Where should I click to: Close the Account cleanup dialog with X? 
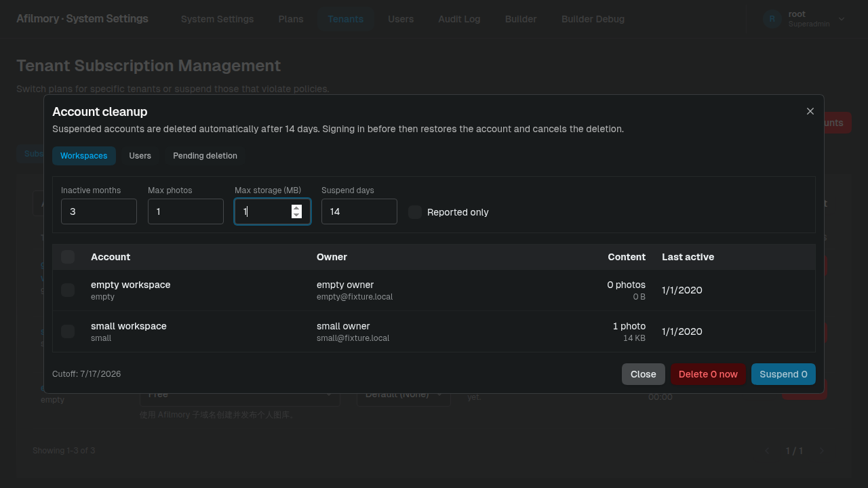[x=810, y=111]
